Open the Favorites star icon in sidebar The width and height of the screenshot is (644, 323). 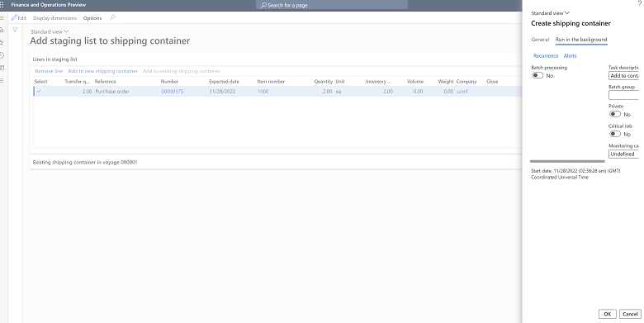[x=2, y=43]
